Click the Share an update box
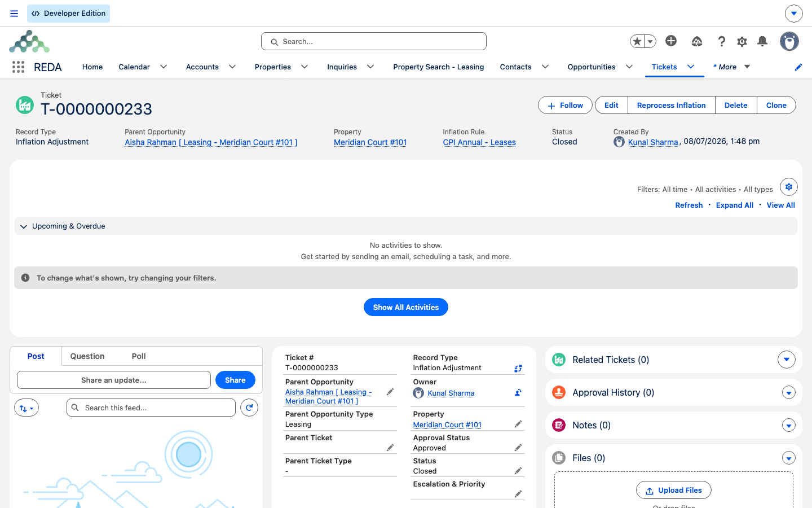The image size is (812, 508). click(x=114, y=380)
